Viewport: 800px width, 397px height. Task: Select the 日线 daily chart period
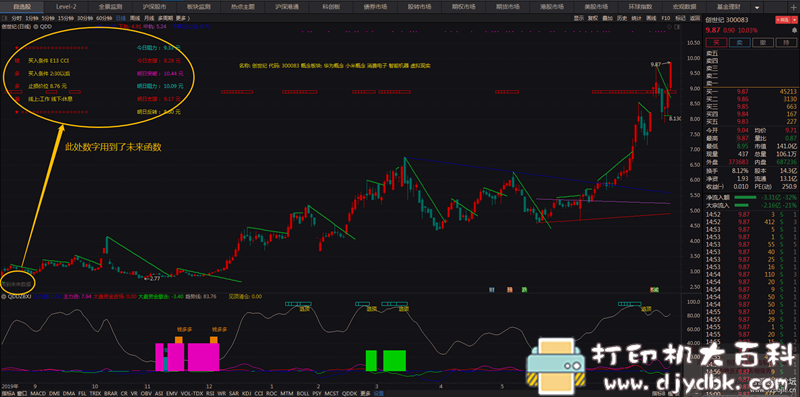(121, 18)
